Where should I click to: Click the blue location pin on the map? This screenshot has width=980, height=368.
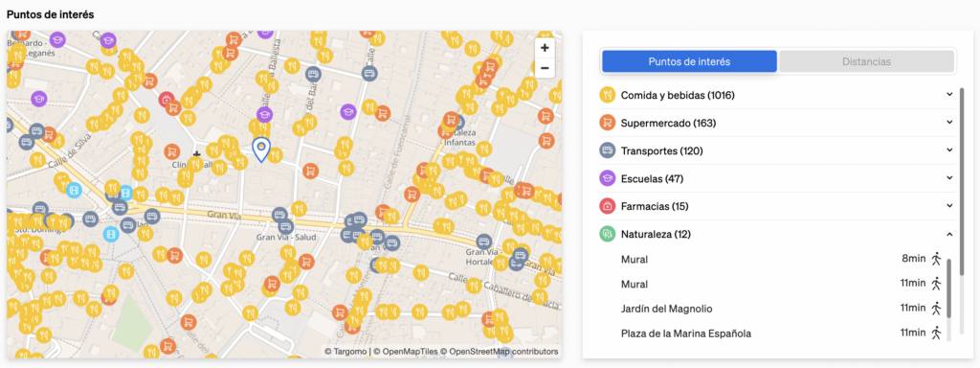pyautogui.click(x=260, y=150)
